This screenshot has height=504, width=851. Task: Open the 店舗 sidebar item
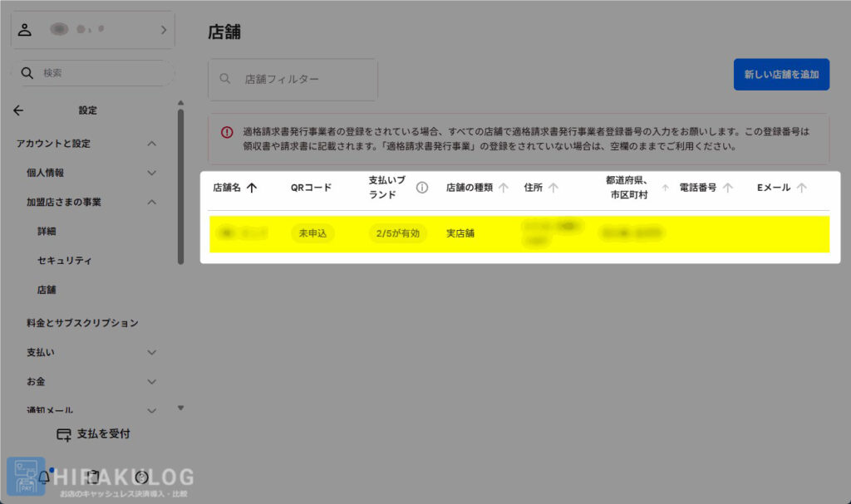[x=47, y=290]
